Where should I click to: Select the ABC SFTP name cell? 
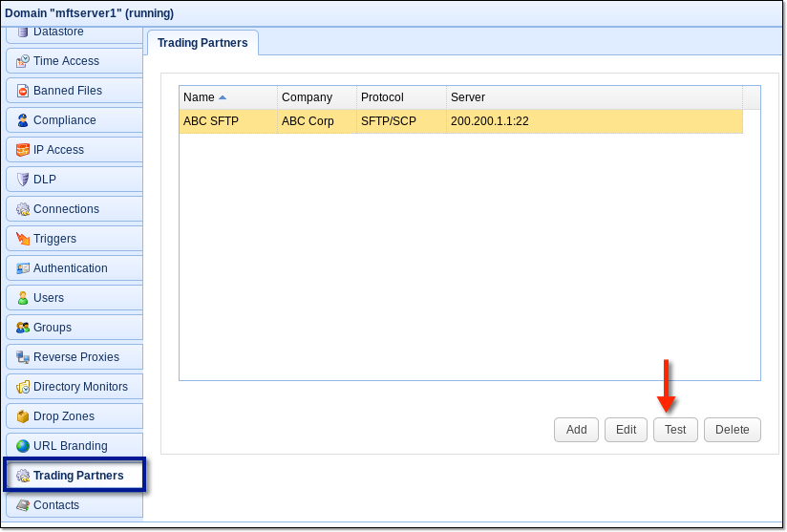pyautogui.click(x=228, y=121)
